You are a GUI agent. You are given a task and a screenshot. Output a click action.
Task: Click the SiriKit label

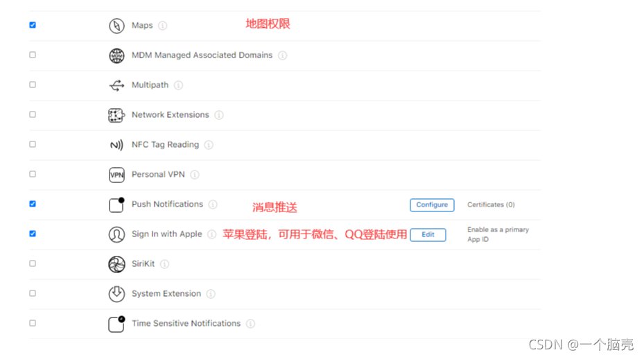click(x=143, y=263)
